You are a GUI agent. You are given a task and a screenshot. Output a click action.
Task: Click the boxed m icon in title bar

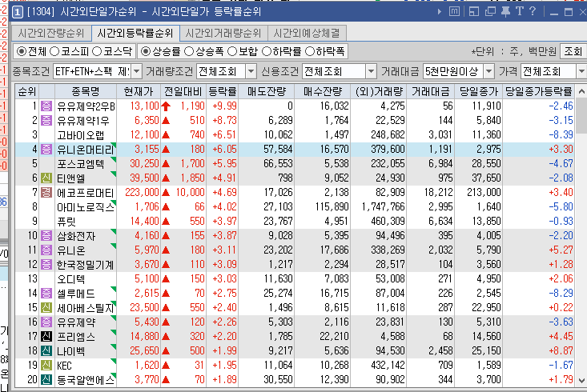pyautogui.click(x=454, y=11)
